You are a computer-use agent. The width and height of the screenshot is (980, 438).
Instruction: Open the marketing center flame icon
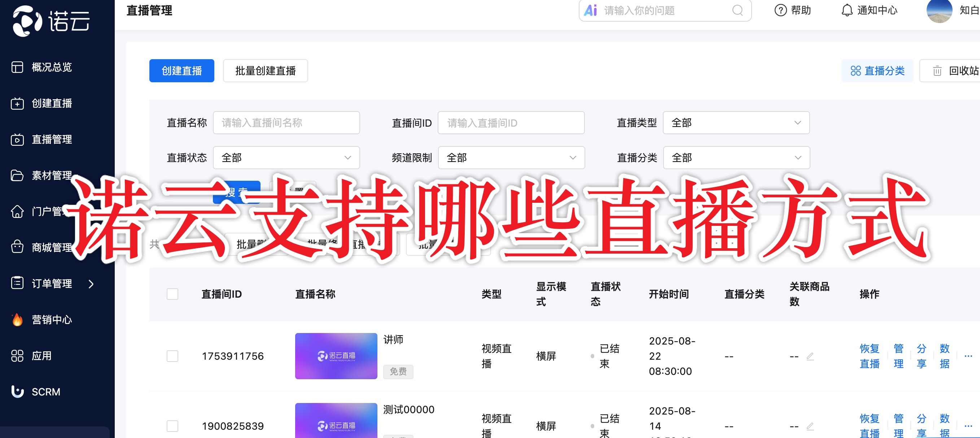17,320
